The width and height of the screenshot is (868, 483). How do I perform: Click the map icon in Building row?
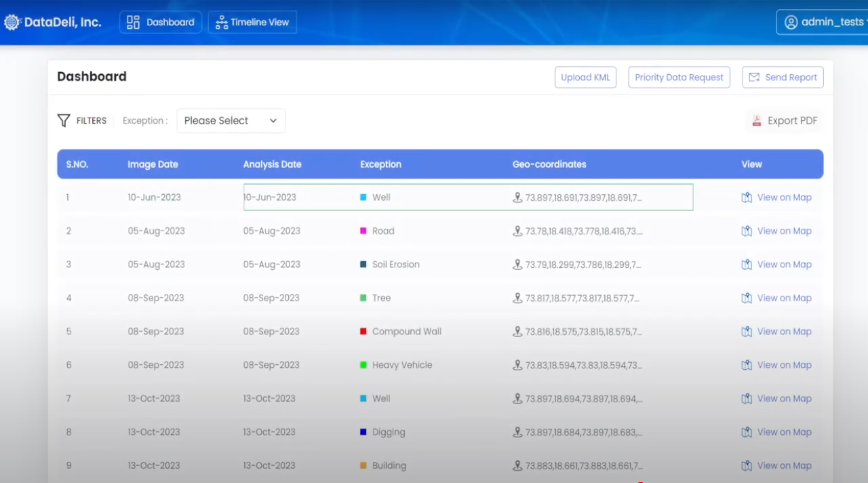[x=747, y=465]
